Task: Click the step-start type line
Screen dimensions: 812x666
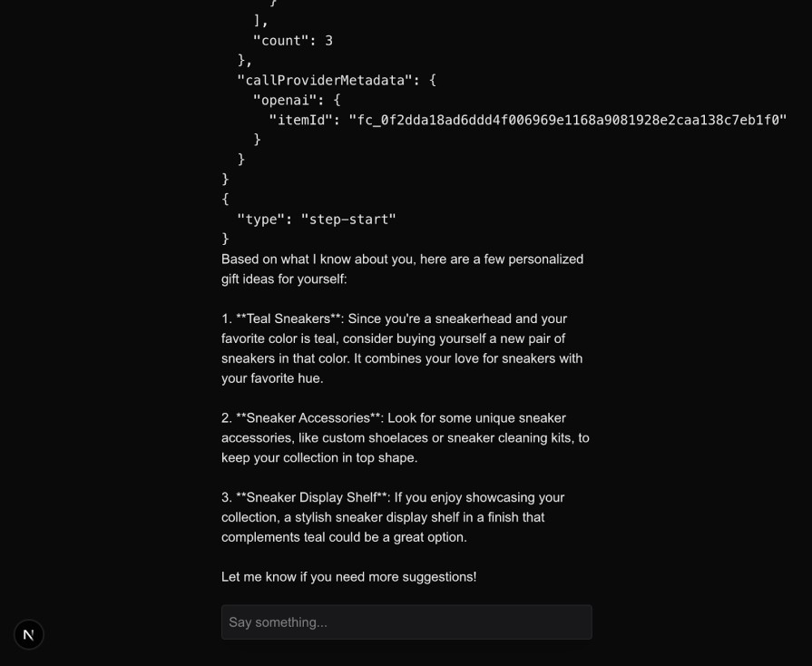Action: click(x=316, y=219)
